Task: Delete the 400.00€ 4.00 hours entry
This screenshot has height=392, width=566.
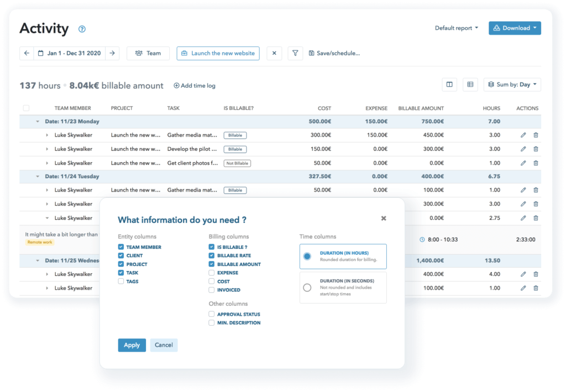Action: [x=536, y=274]
